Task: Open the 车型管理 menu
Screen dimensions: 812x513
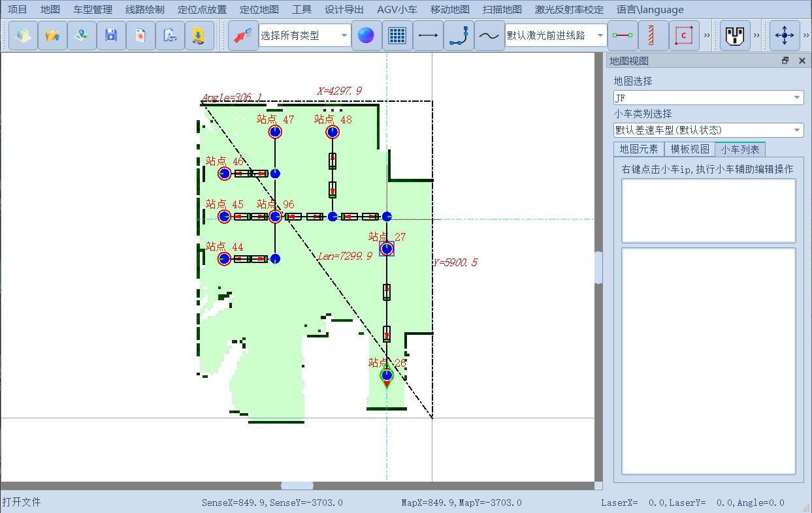Action: point(93,10)
